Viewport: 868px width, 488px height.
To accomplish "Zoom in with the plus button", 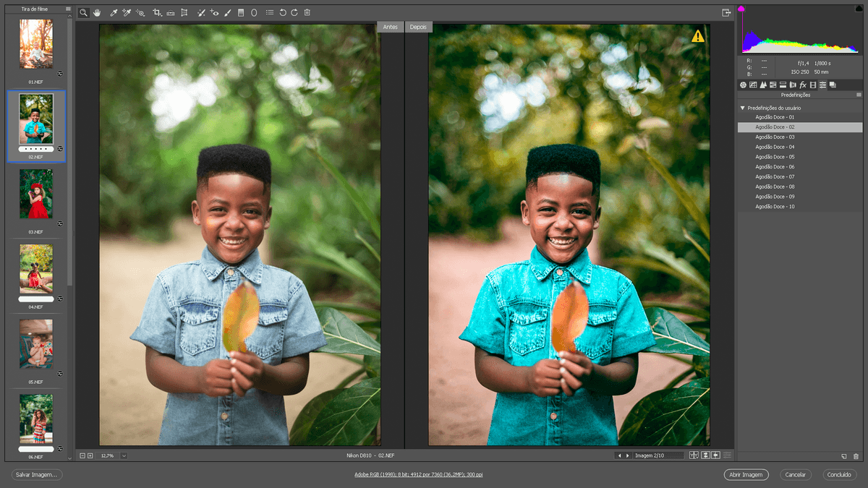I will [90, 455].
